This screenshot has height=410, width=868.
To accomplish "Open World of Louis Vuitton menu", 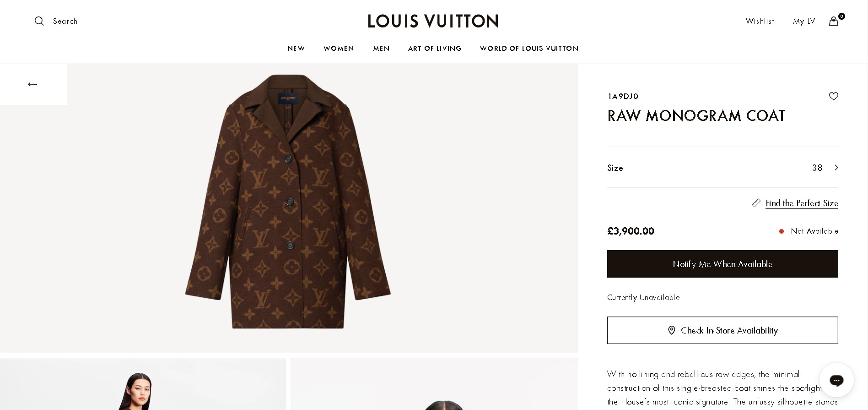I will [x=529, y=49].
